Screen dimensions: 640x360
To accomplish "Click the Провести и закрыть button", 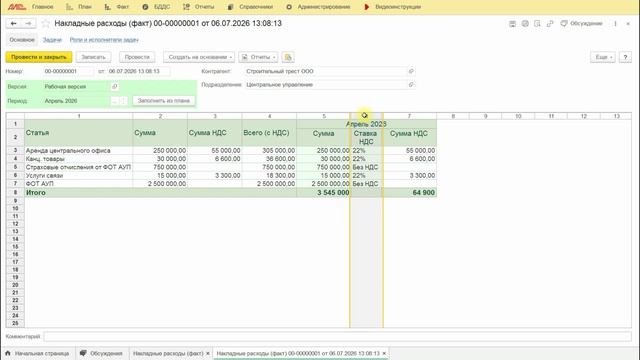I will pos(39,57).
